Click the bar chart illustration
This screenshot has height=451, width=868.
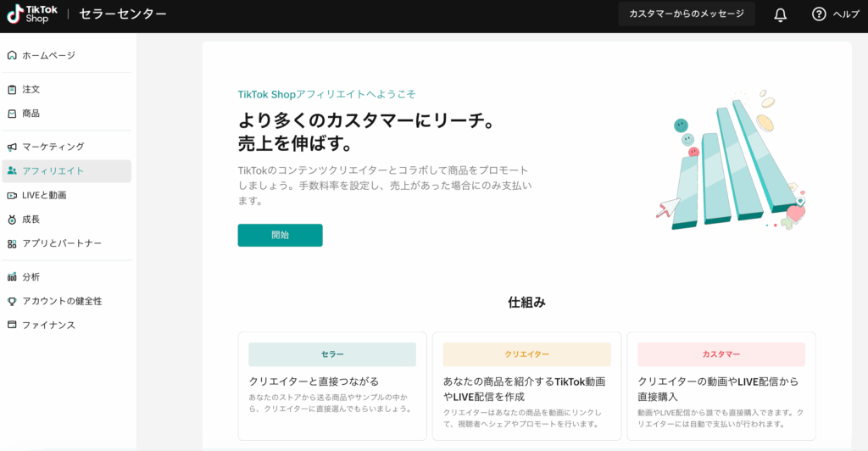coord(731,161)
